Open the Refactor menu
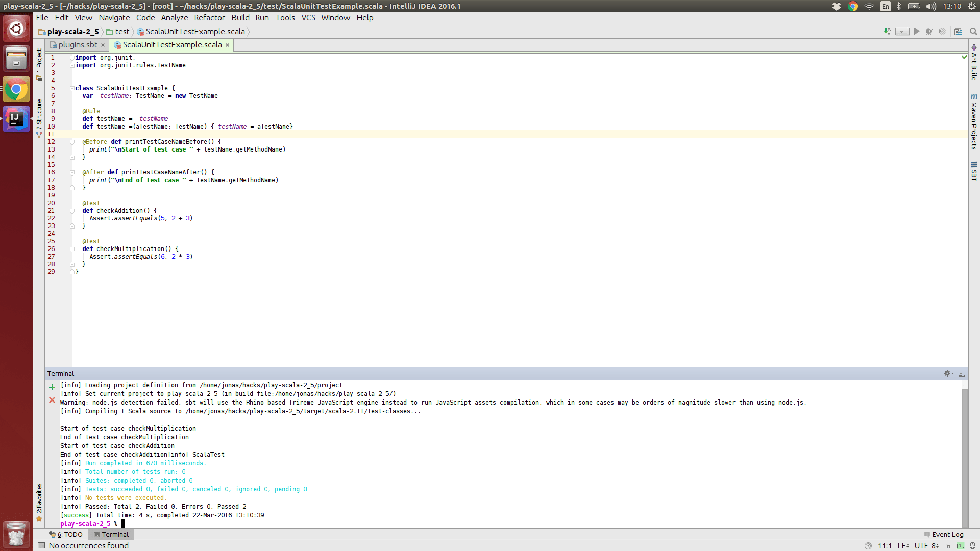 [209, 18]
